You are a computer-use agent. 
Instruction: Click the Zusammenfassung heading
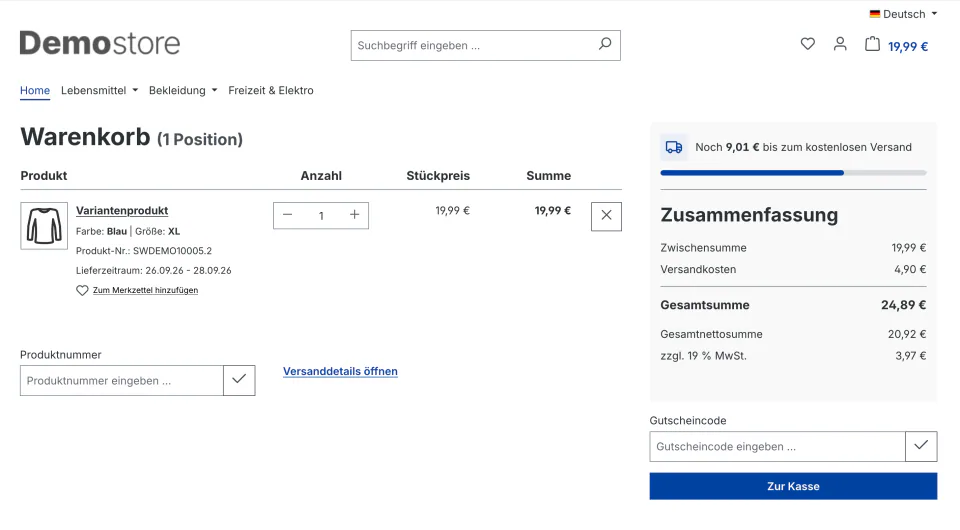(749, 215)
